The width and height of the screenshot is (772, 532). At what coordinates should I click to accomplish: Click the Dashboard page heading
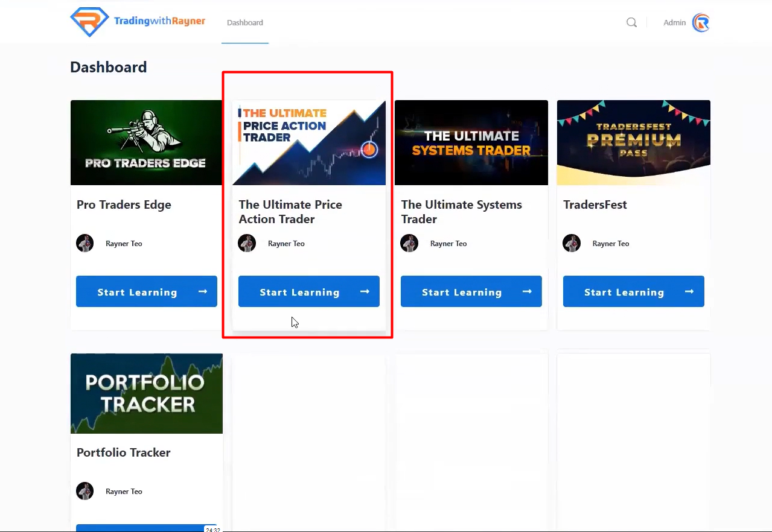109,67
